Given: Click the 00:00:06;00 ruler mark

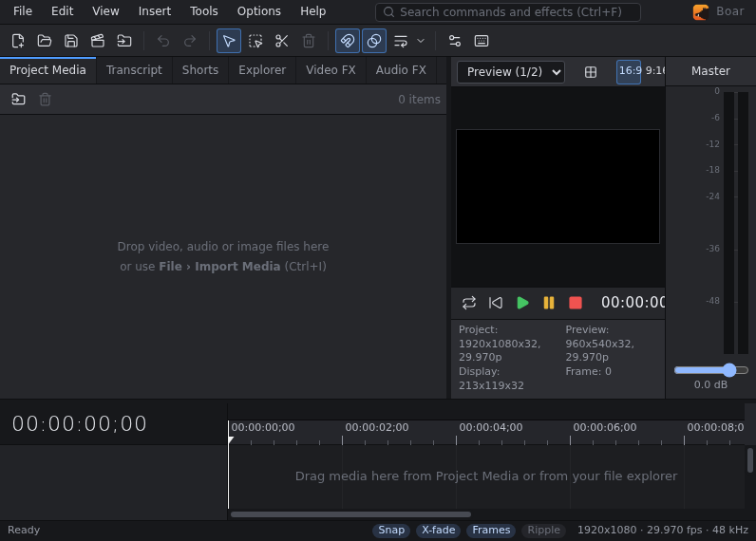Looking at the screenshot, I should pos(605,427).
